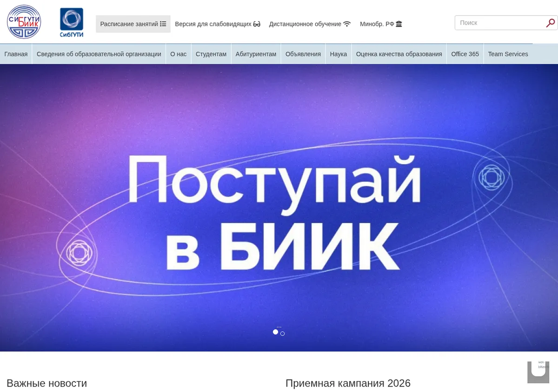Focus the Поиск search field
The width and height of the screenshot is (558, 392).
pyautogui.click(x=500, y=23)
